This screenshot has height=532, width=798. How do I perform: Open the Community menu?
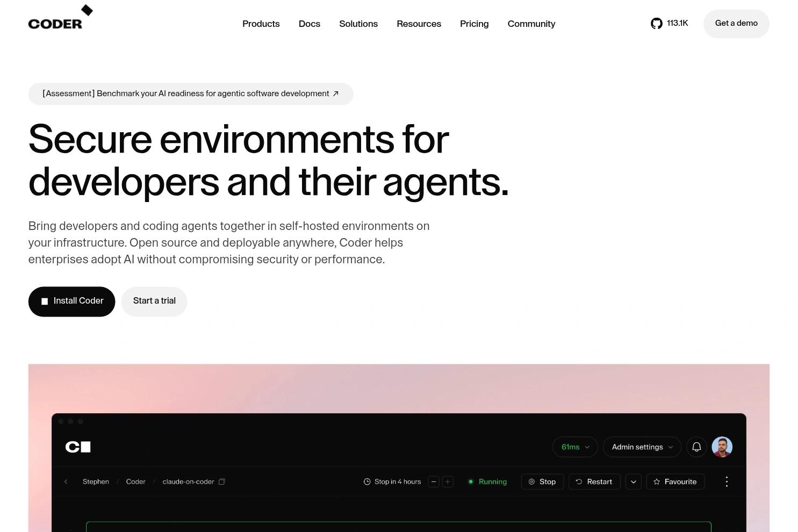point(531,24)
